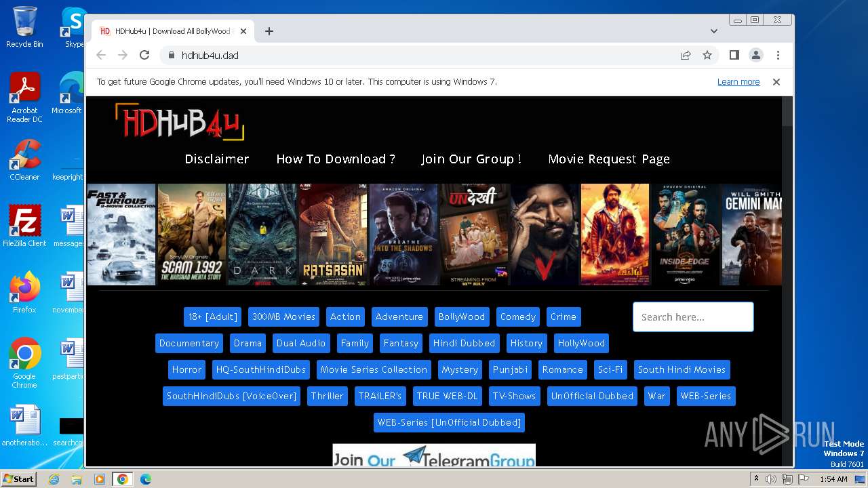Click the HDHub4u logo
868x488 pixels.
click(180, 122)
